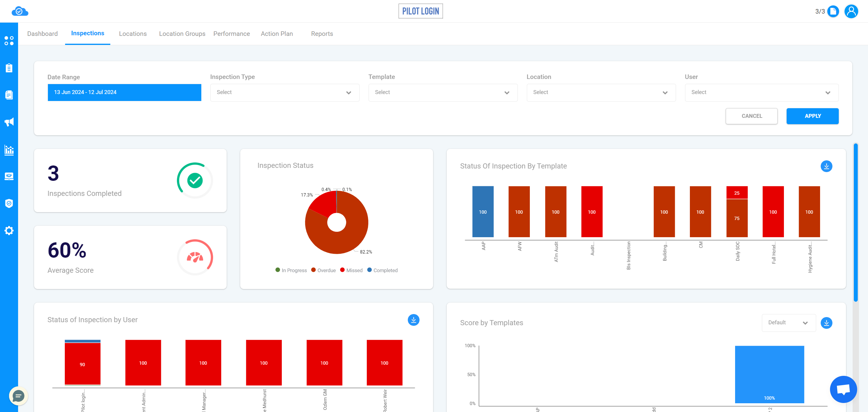Click the cloud checkmark logo icon
This screenshot has height=412, width=868.
(x=20, y=11)
